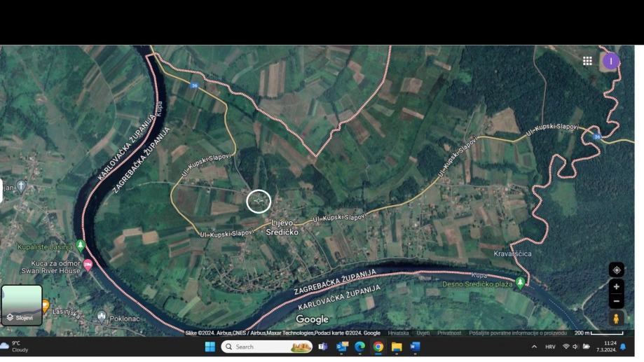644x362 pixels.
Task: Click the circled map spot near Lijevo Sredičko
Action: [x=259, y=202]
